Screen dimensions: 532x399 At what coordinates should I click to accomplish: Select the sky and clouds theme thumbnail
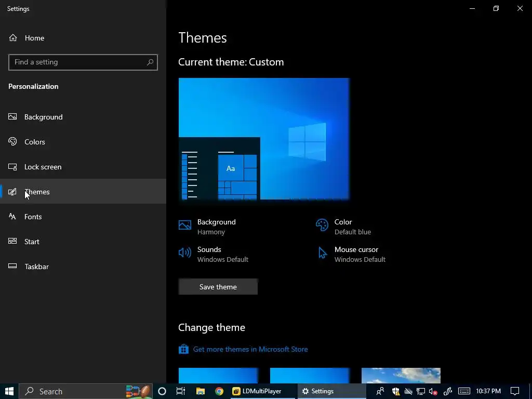401,376
